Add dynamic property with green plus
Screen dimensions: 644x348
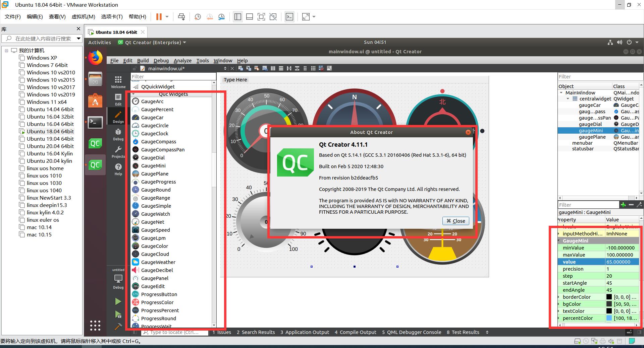[x=623, y=205]
